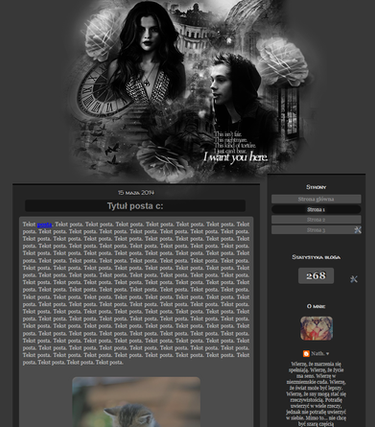Click the O mnie profile avatar thumbnail
Viewport: 375px width, 427px height.
316,328
